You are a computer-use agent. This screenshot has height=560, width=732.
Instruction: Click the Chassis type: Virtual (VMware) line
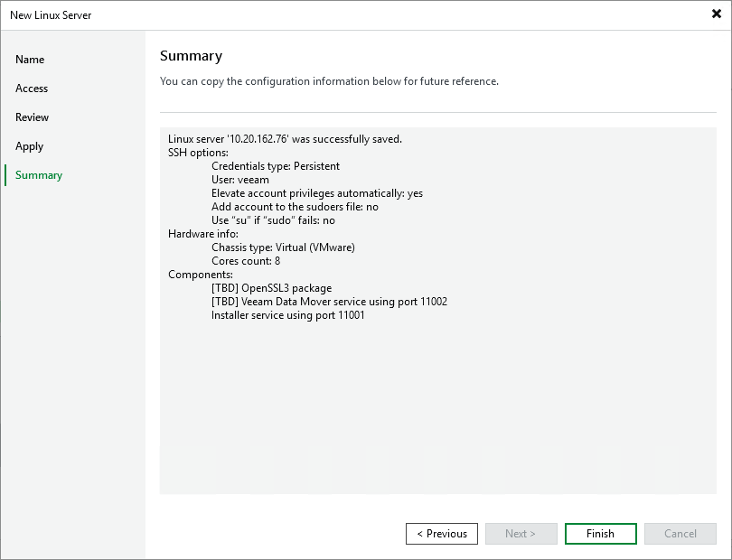[283, 247]
